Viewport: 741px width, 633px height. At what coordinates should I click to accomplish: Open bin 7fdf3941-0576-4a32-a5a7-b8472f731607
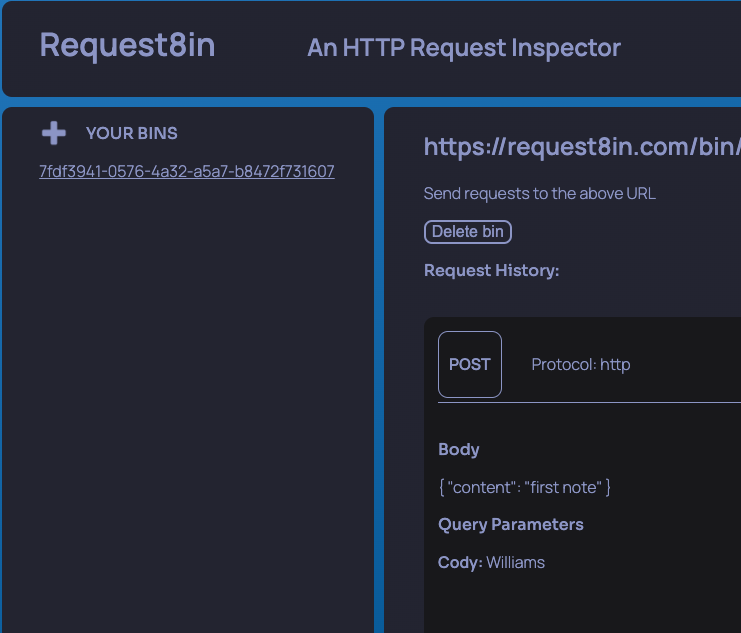tap(187, 171)
